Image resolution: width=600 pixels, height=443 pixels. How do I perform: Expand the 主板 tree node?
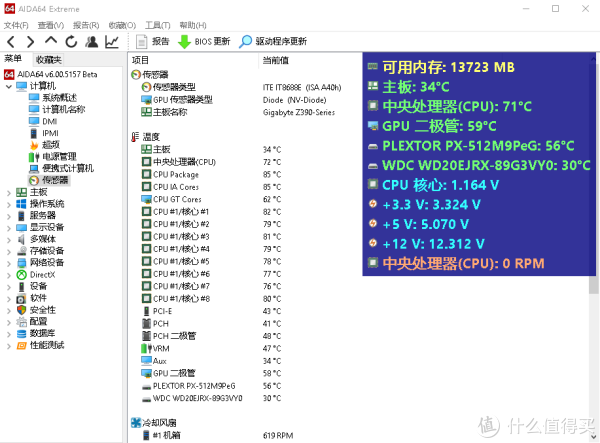click(8, 193)
